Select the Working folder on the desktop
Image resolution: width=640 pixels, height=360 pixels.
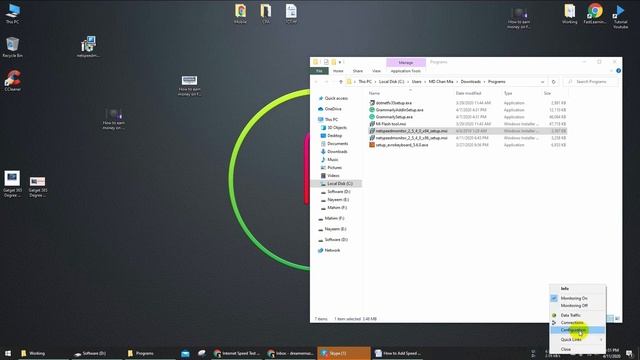pos(569,14)
